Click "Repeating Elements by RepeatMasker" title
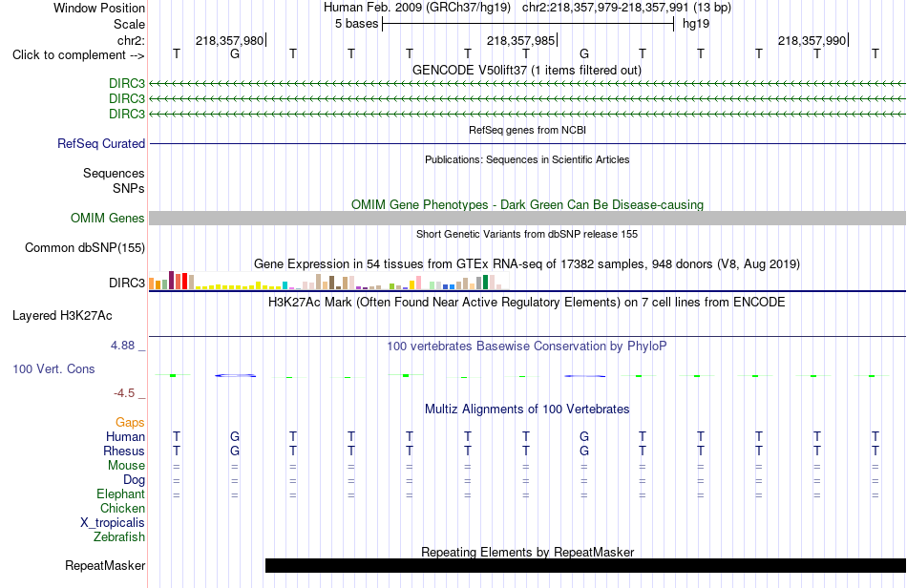This screenshot has height=588, width=907. point(527,552)
